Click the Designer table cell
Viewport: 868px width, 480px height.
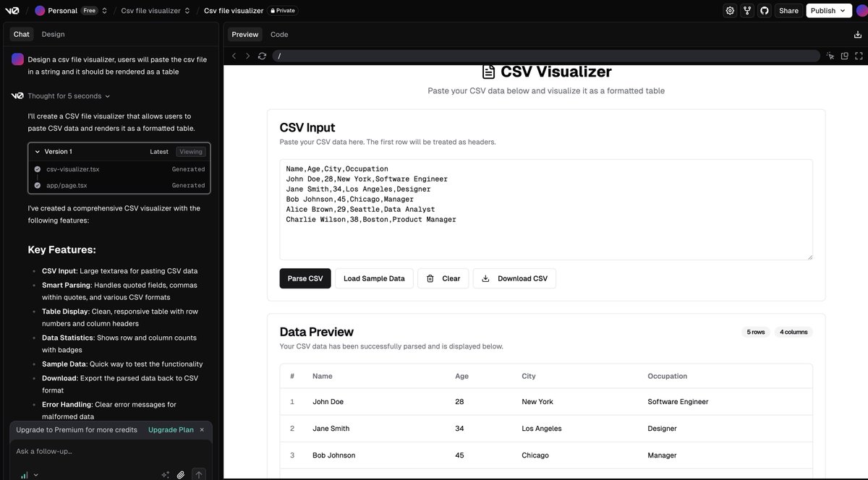click(x=663, y=429)
